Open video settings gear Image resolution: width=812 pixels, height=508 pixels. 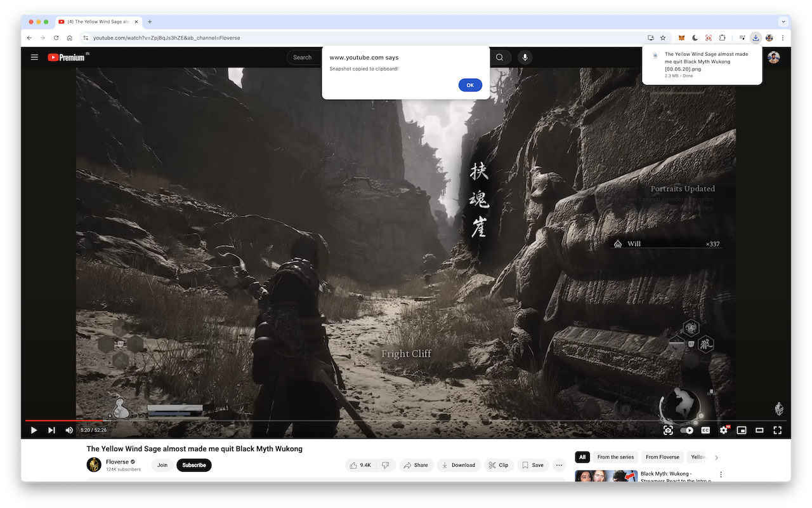[724, 430]
